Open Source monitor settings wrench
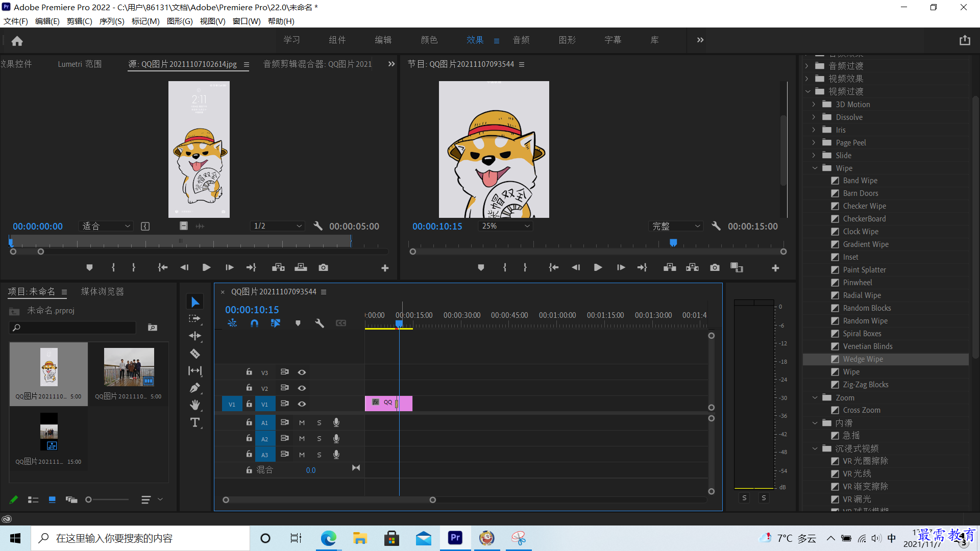 [x=318, y=226]
